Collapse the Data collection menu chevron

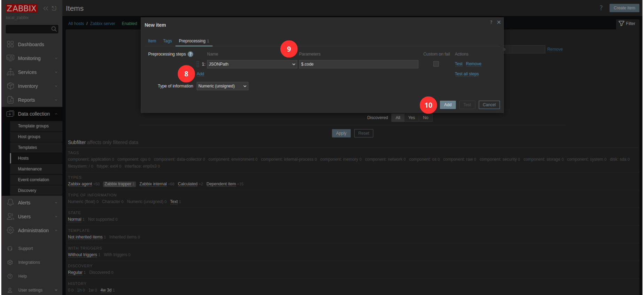point(56,114)
